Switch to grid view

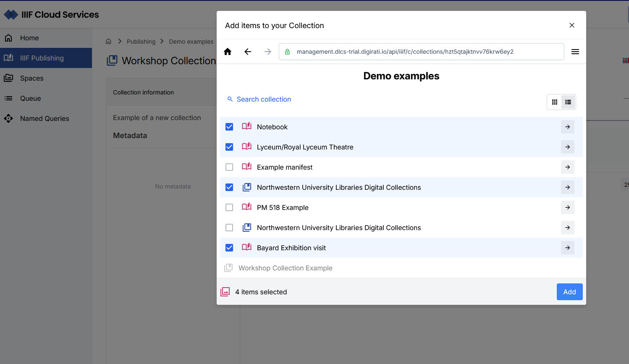555,102
